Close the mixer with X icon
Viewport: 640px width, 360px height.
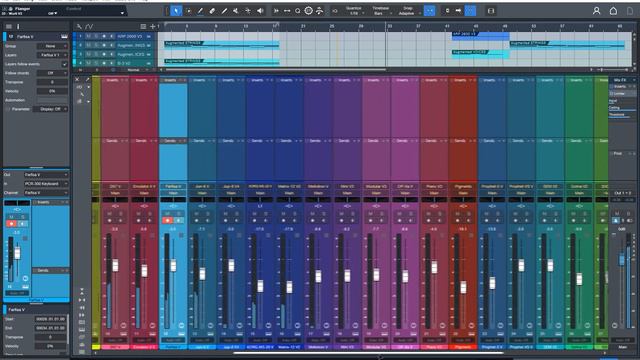(77, 79)
